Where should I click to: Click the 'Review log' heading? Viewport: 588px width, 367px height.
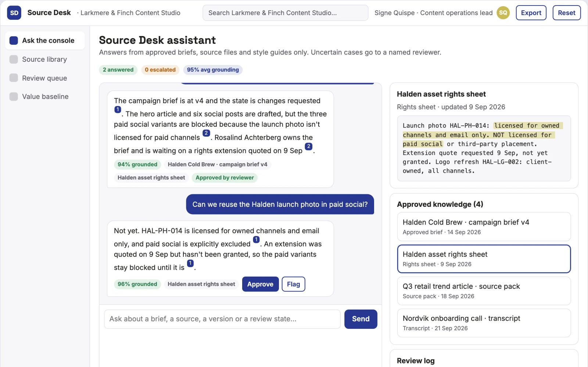(416, 361)
